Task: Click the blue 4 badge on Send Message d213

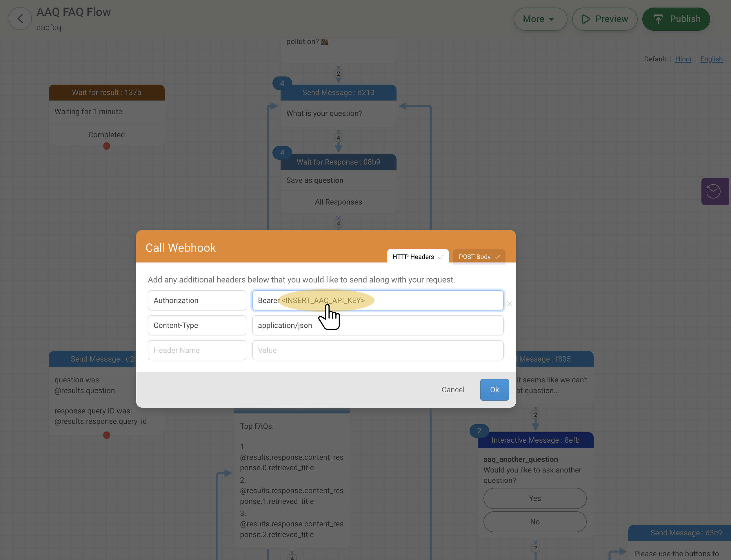Action: [x=282, y=83]
